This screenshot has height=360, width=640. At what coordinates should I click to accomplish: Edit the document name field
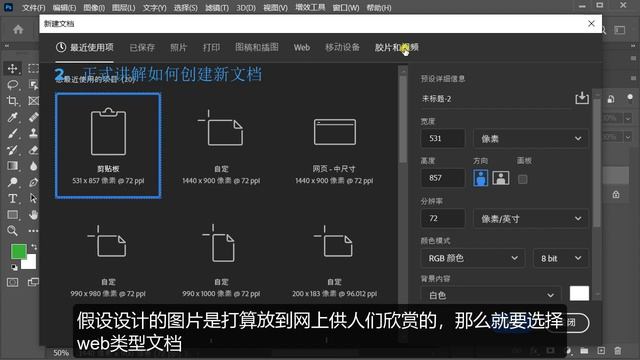tap(496, 99)
